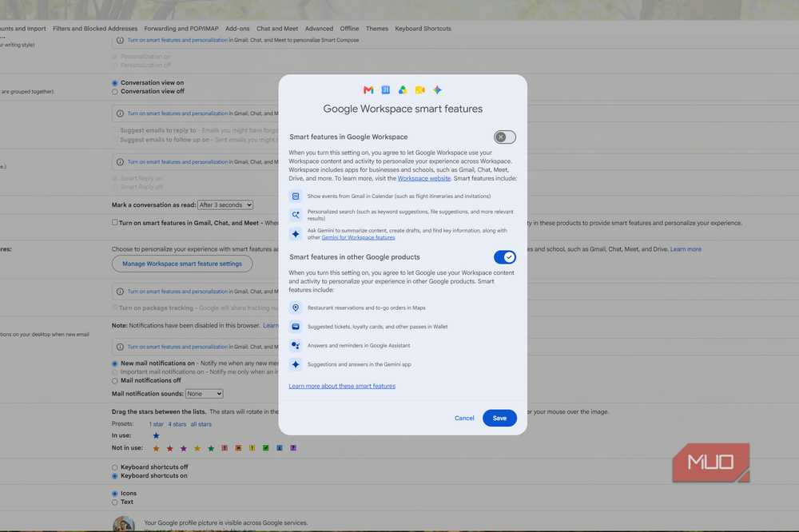Screen dimensions: 799x532
Task: Disable Smart features in other Google products toggle
Action: 504,257
